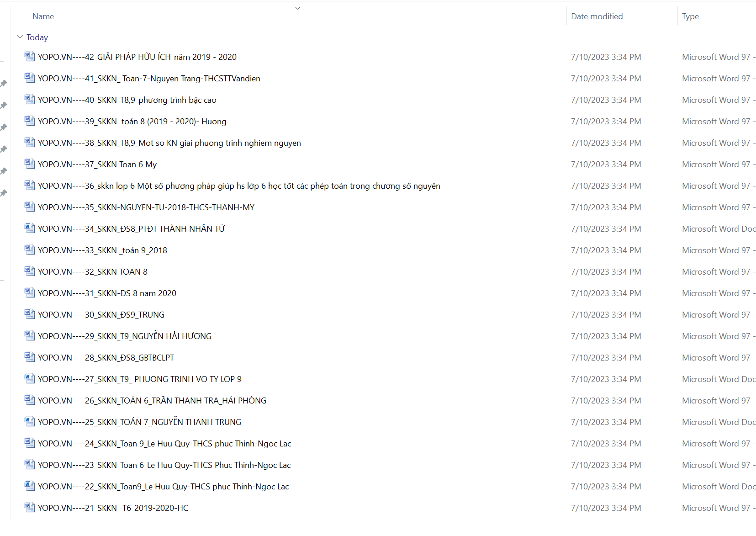Sort files by Type column header

click(x=690, y=16)
